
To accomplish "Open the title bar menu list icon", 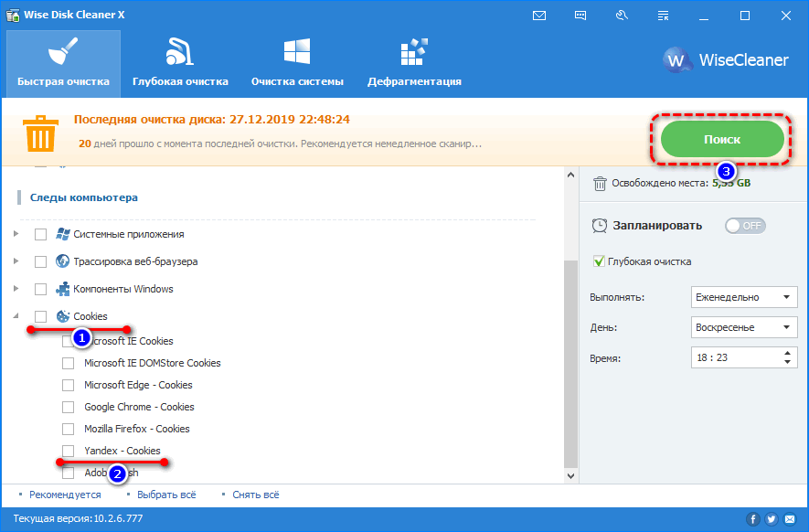I will pyautogui.click(x=662, y=16).
